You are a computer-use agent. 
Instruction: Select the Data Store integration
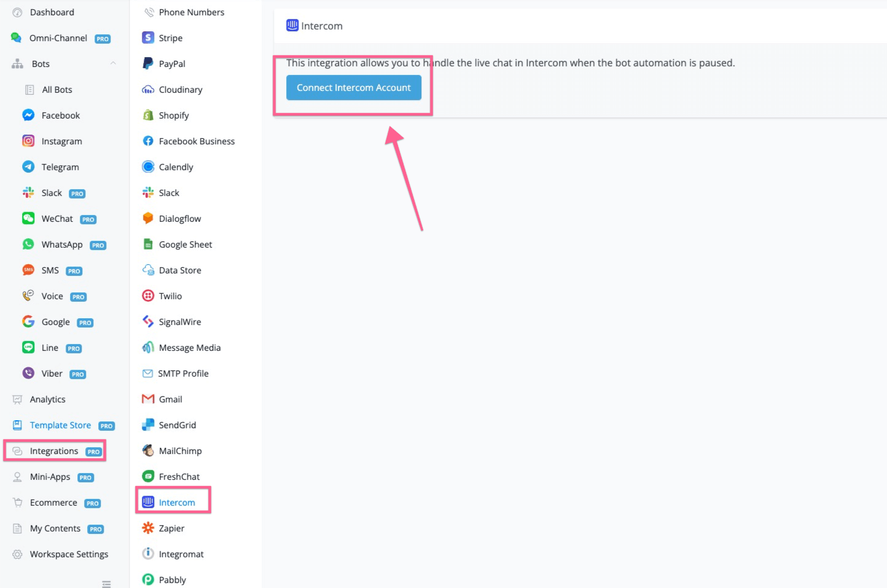pos(180,270)
